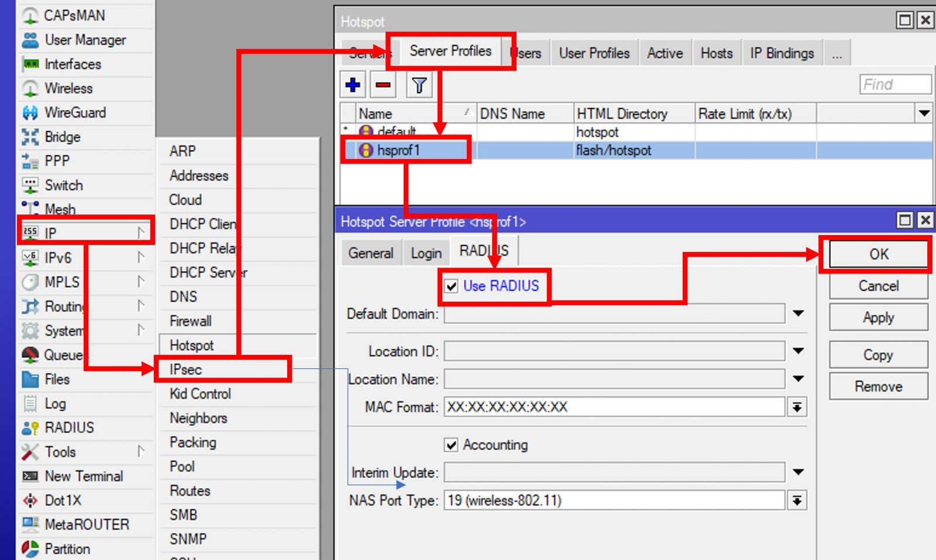
Task: Open the Location ID dropdown
Action: click(x=798, y=351)
